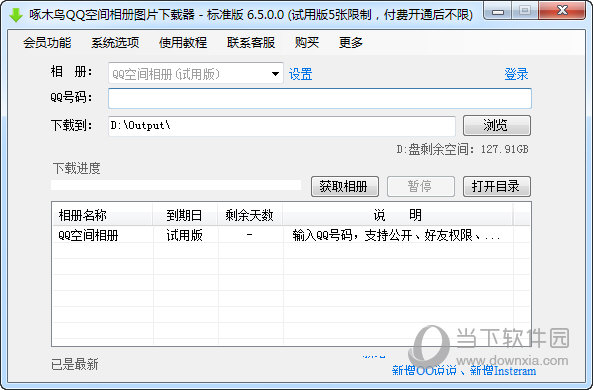Open the 使用教程 menu

point(183,42)
